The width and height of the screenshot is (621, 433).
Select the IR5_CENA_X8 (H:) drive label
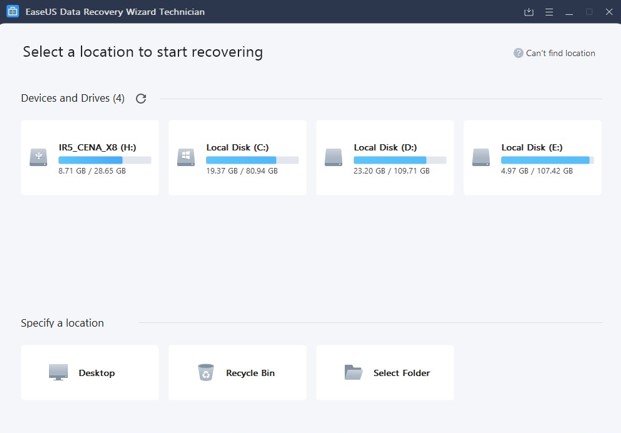pos(97,147)
